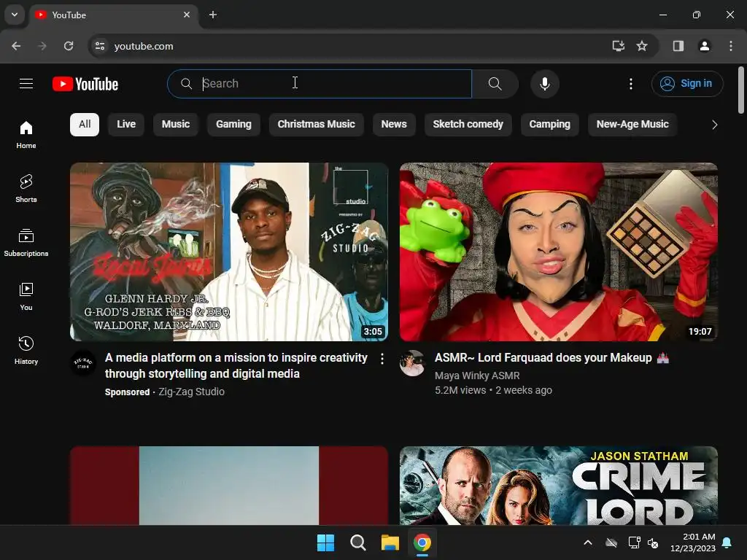
Task: Click the muted volume tray icon
Action: 653,542
